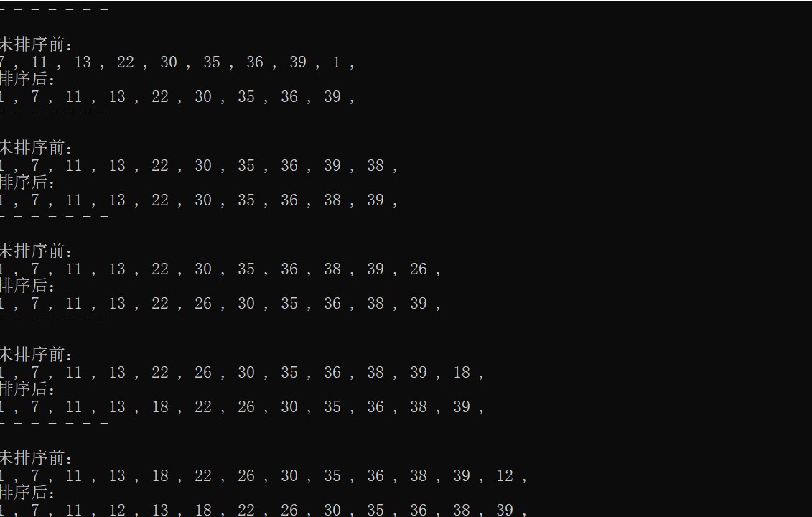Click the leading 7 in the line starting 7, 11, 13
812x517 pixels.
(x=2, y=62)
